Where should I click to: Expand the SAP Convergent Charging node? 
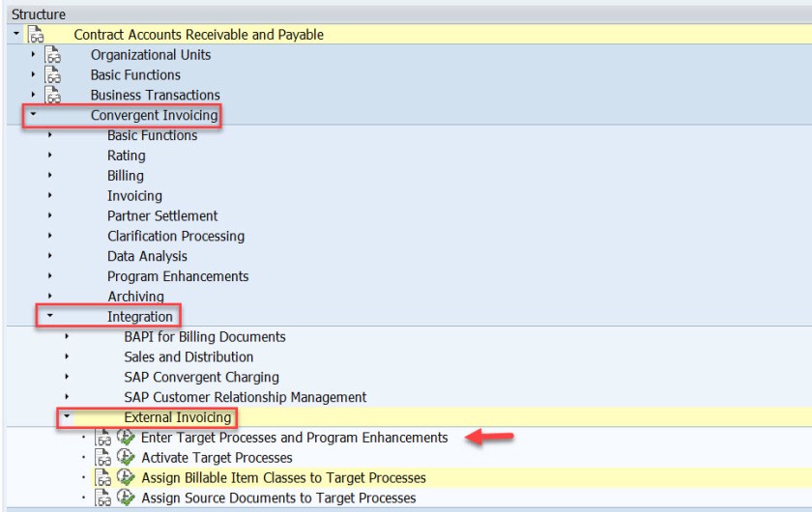point(67,377)
